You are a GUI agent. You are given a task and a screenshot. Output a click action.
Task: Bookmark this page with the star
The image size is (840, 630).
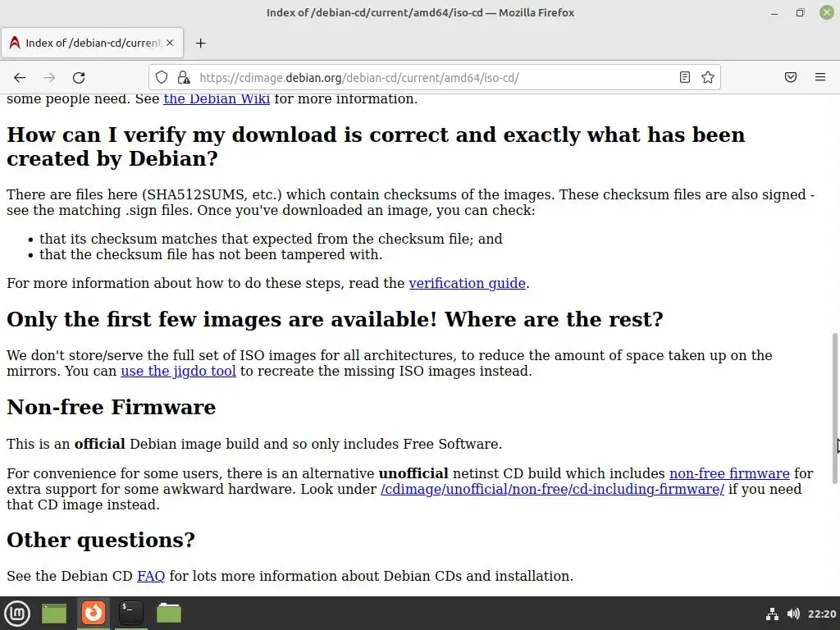[x=708, y=78]
